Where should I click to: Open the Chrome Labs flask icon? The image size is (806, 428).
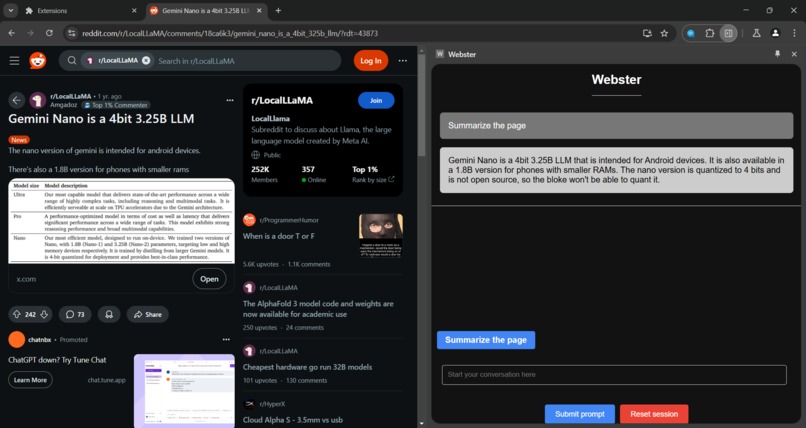757,33
